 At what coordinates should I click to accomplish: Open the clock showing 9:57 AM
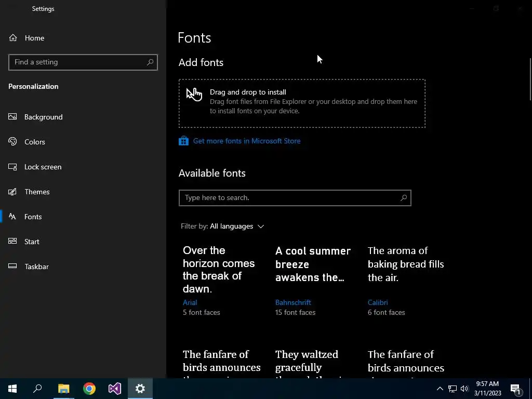coord(487,389)
